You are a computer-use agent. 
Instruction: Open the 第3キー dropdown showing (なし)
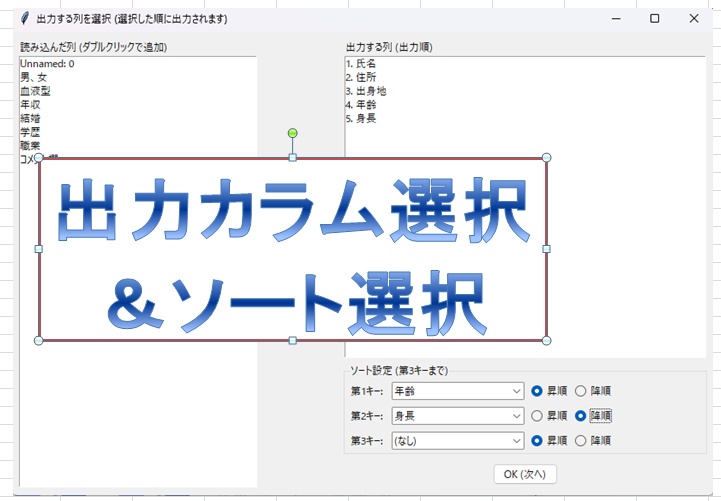[458, 441]
